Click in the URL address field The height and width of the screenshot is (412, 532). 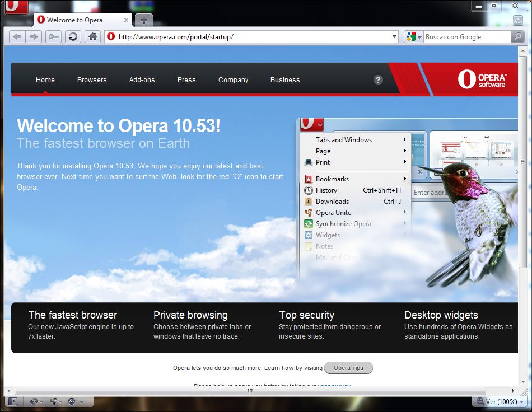253,36
